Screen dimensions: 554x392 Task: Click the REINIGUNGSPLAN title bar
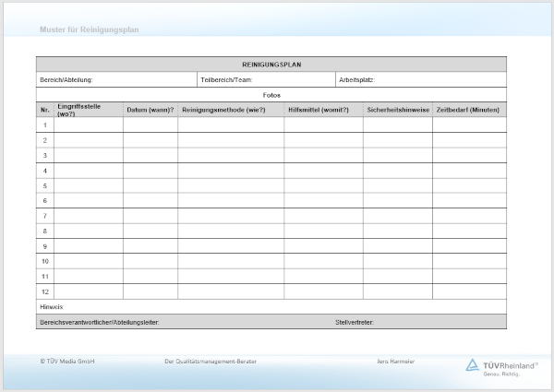271,65
